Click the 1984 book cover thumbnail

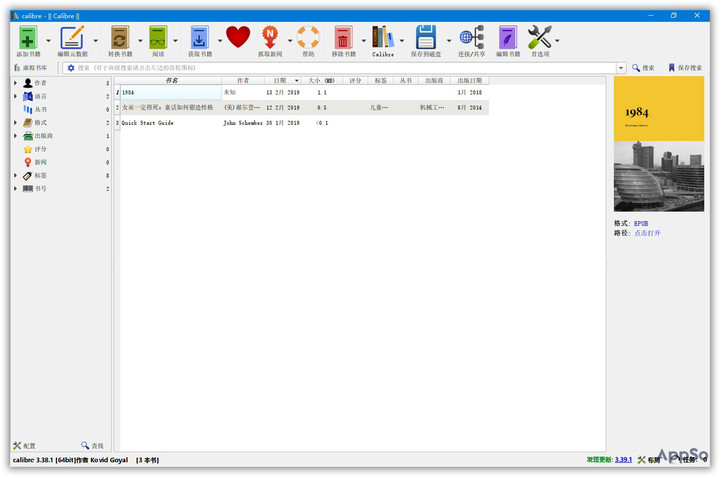coord(658,144)
